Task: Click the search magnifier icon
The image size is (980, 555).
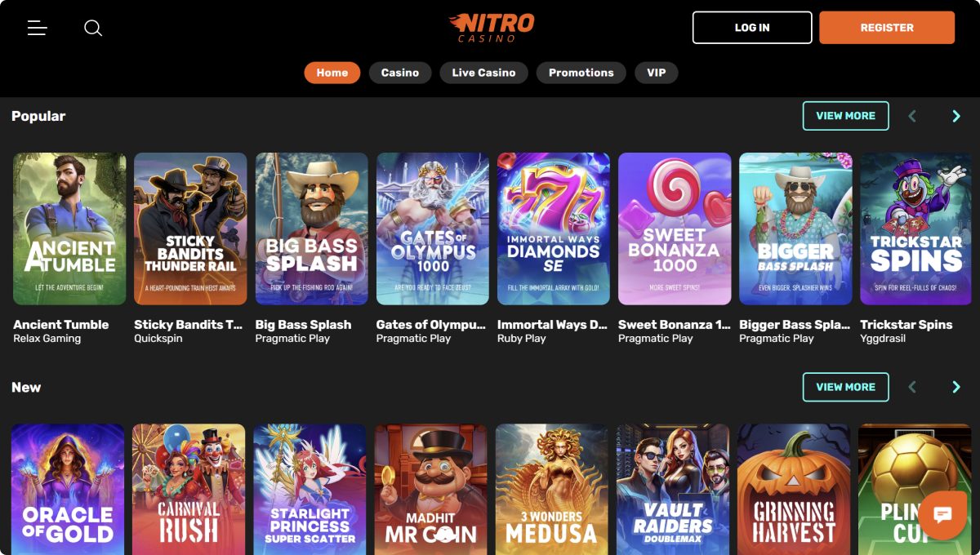Action: pyautogui.click(x=93, y=28)
